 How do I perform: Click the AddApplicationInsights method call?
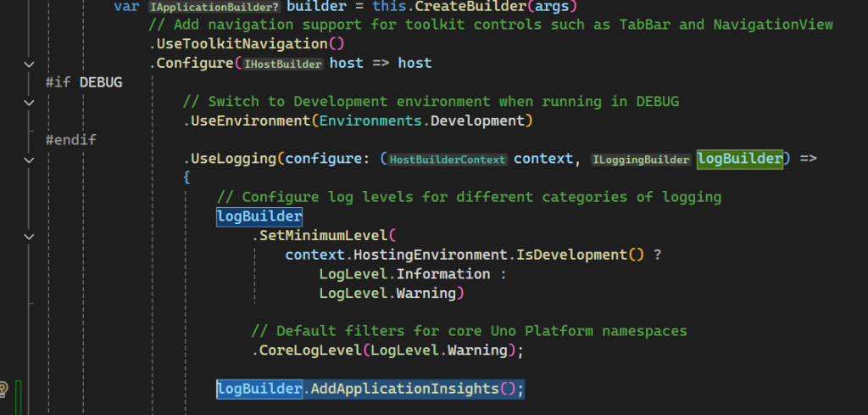[x=405, y=389]
